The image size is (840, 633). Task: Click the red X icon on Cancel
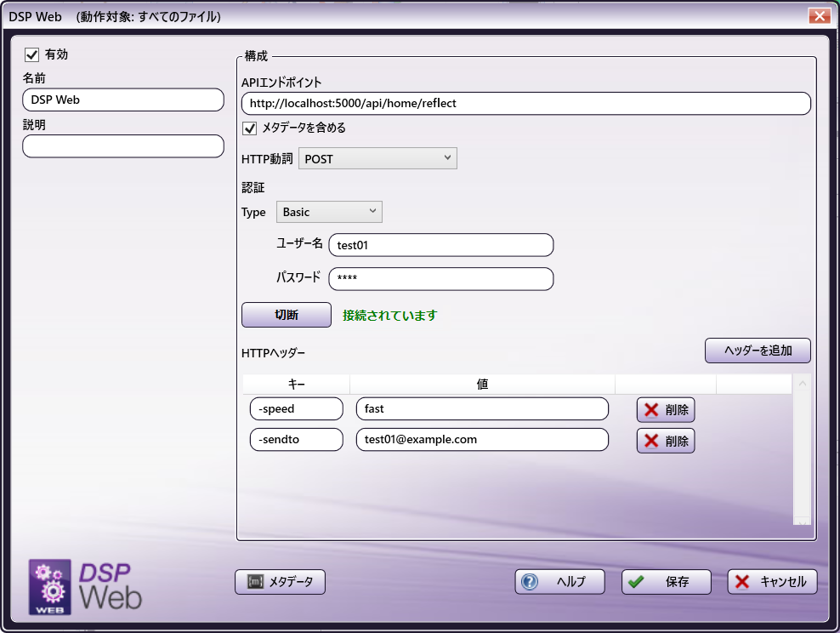click(x=742, y=582)
